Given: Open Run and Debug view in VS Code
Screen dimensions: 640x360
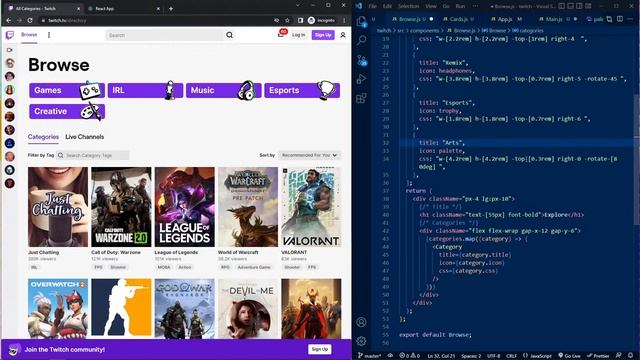Looking at the screenshot, I should (x=362, y=79).
